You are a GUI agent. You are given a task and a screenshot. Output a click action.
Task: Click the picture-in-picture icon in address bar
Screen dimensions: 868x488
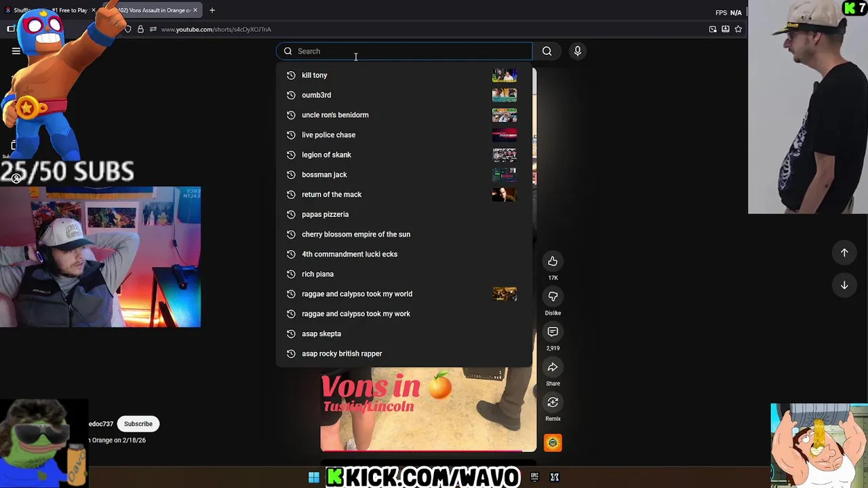tap(713, 29)
